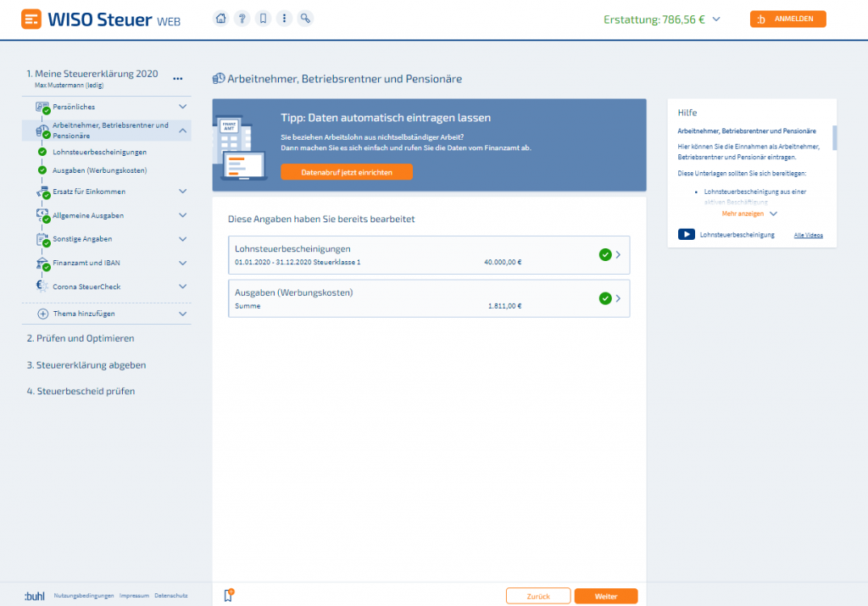Click the Weiter button
The image size is (868, 606).
605,596
